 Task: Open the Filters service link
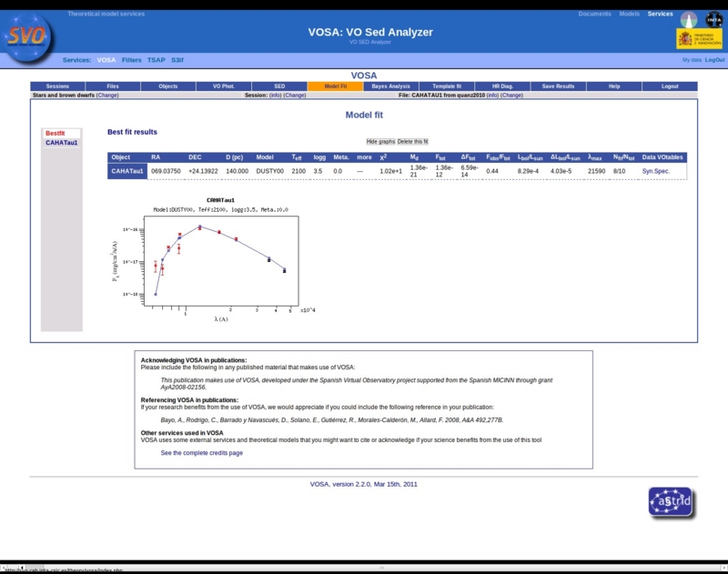[x=131, y=60]
